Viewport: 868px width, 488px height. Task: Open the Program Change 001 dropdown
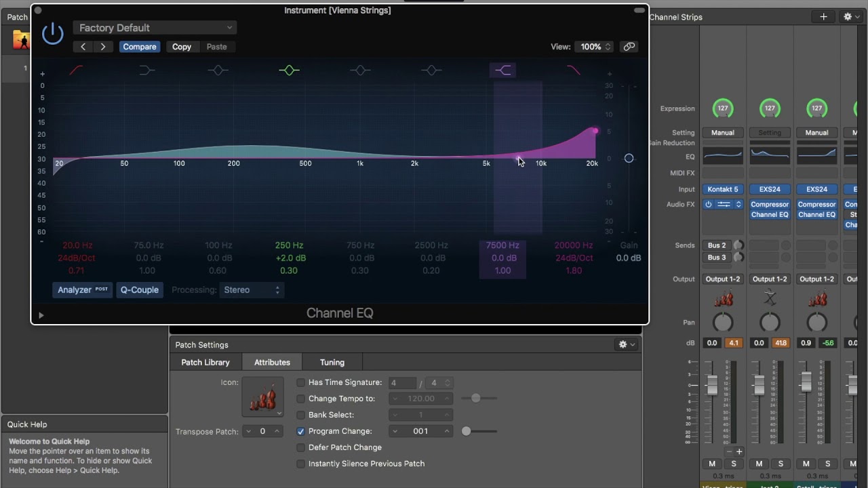[x=420, y=431]
